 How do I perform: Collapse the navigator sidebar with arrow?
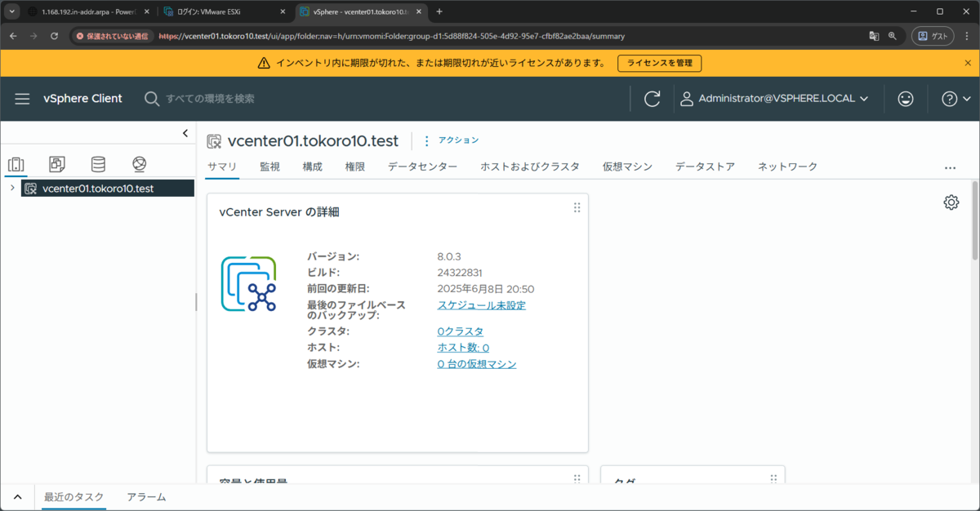(x=185, y=133)
